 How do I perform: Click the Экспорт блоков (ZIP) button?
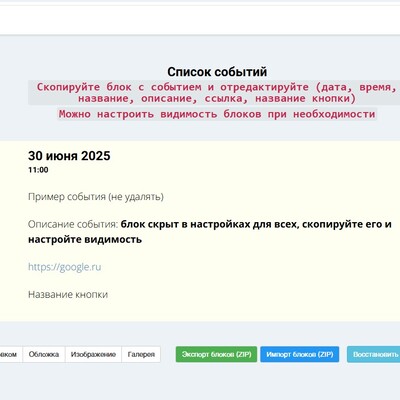(x=216, y=354)
